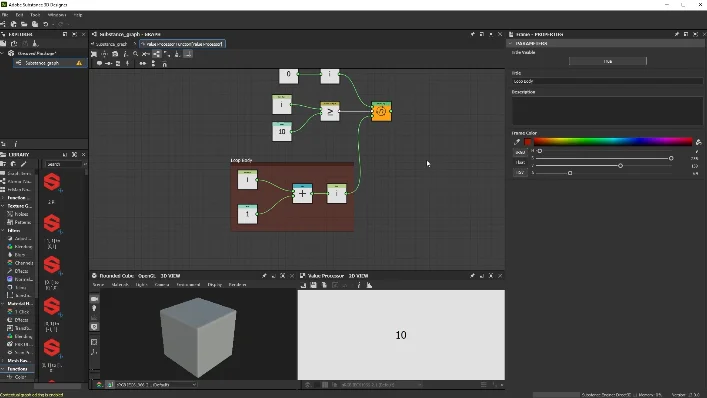Select the constant 10 node
The image size is (707, 398).
[282, 132]
